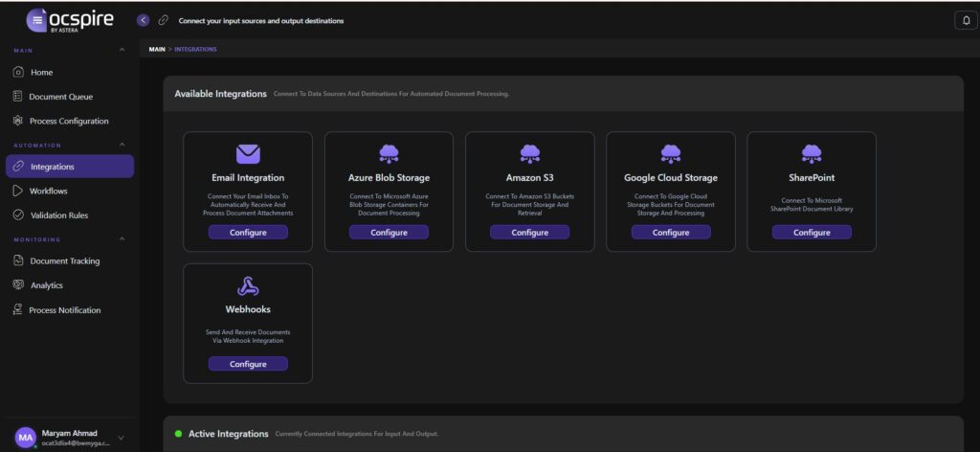Click the Google Cloud Storage cloud icon
980x452 pixels.
tap(671, 154)
